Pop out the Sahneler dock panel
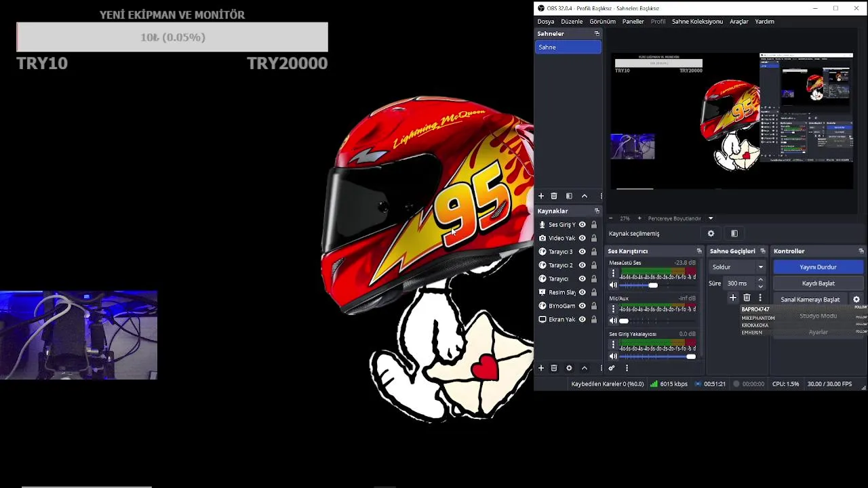The width and height of the screenshot is (868, 488). 597,33
